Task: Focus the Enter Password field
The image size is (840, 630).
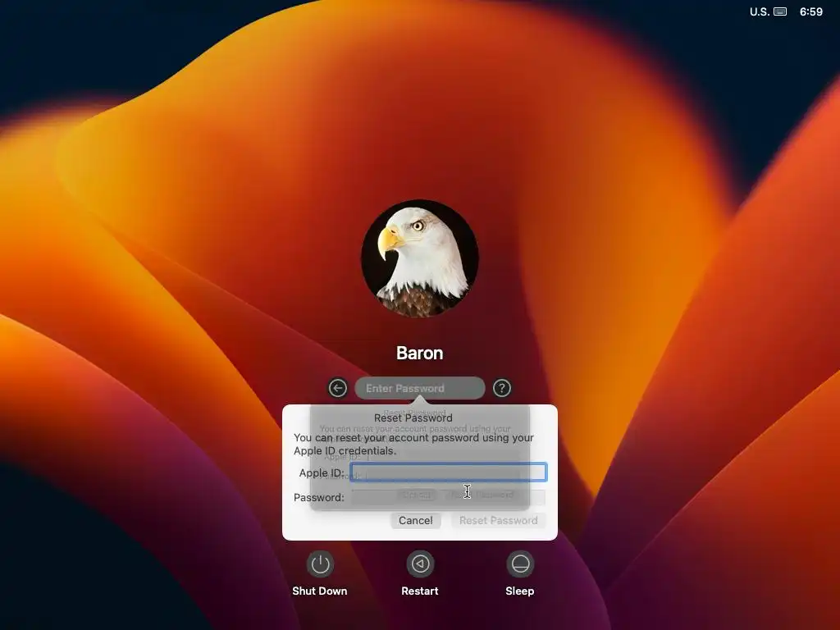Action: click(x=420, y=388)
